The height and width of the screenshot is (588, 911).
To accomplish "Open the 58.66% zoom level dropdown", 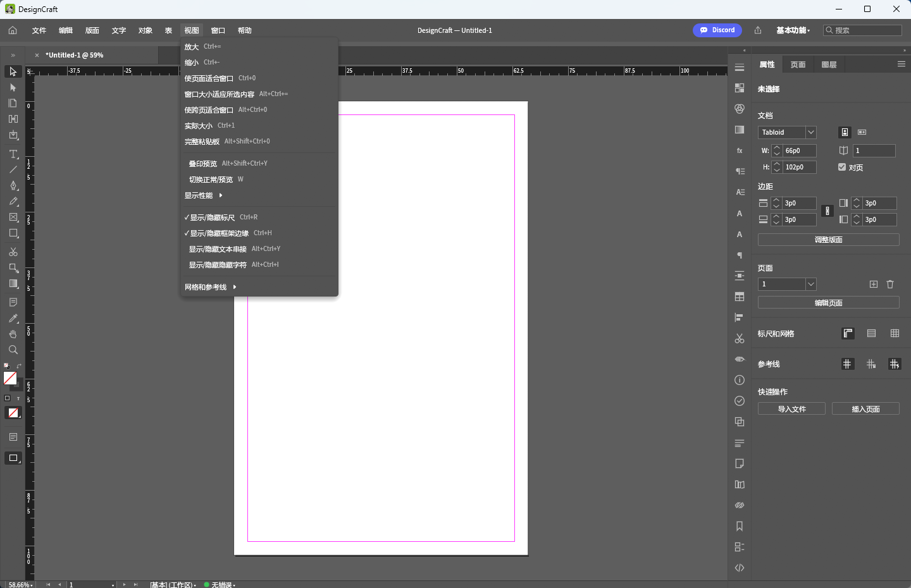I will point(21,585).
